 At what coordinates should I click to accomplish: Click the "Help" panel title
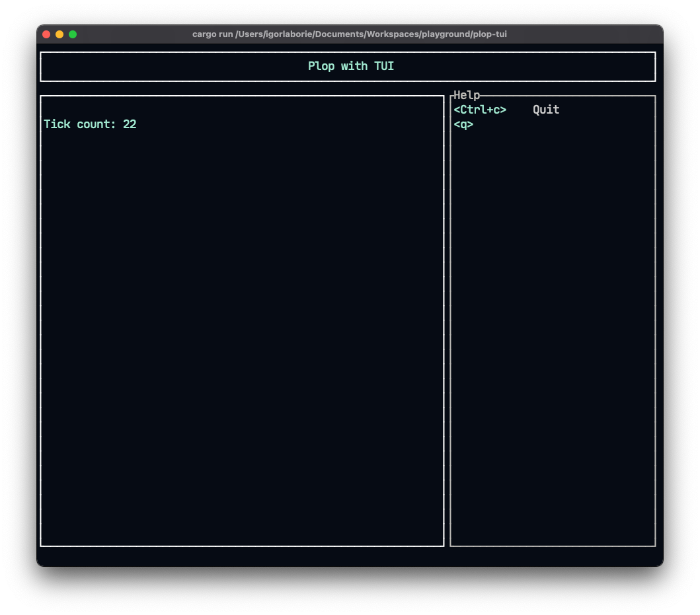pos(467,96)
